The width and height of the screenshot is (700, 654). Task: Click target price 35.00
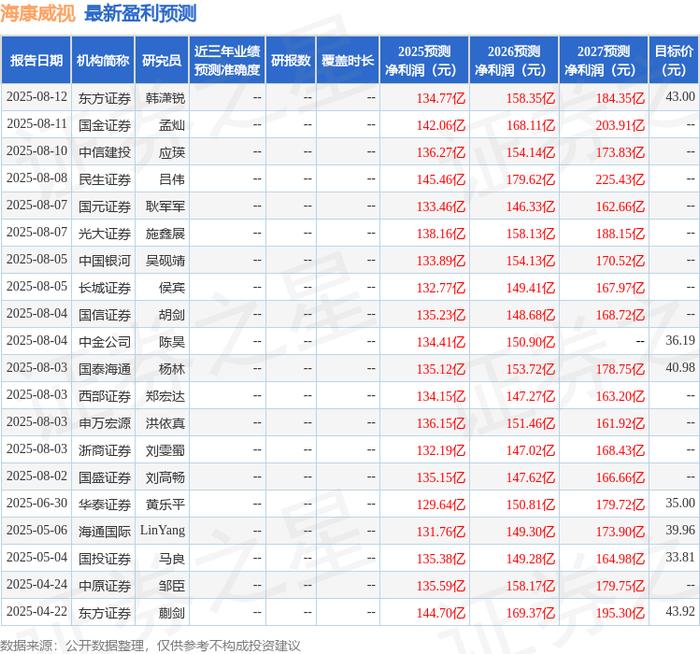680,503
